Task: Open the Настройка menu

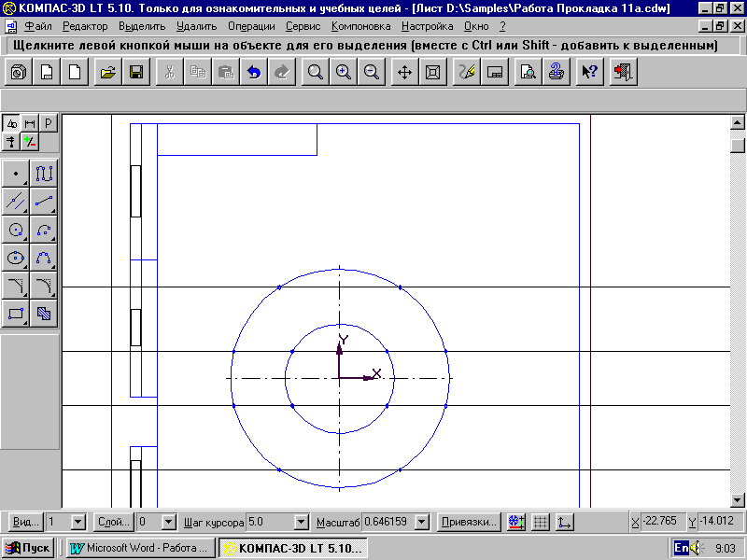Action: (x=428, y=26)
